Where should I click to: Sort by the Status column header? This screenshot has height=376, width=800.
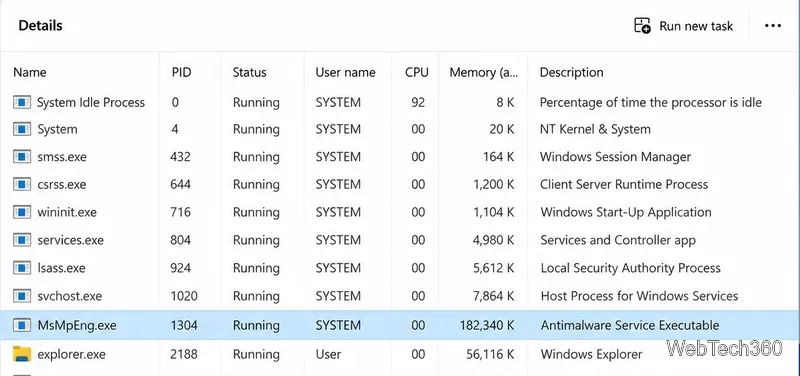pyautogui.click(x=249, y=72)
